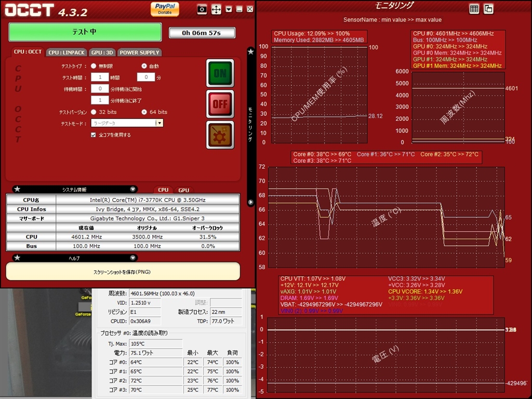This screenshot has width=532, height=399.
Task: Show the GPU system info tab
Action: pos(183,190)
